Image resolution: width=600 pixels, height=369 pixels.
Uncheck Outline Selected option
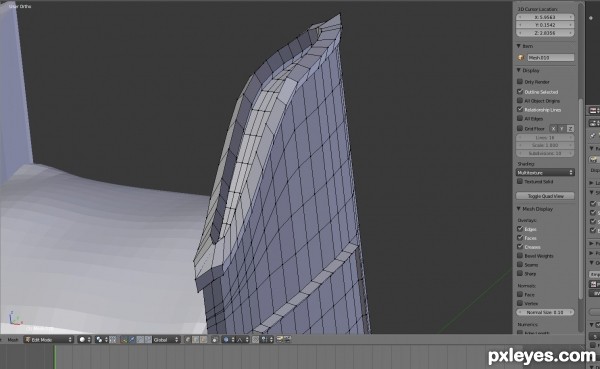pos(520,91)
